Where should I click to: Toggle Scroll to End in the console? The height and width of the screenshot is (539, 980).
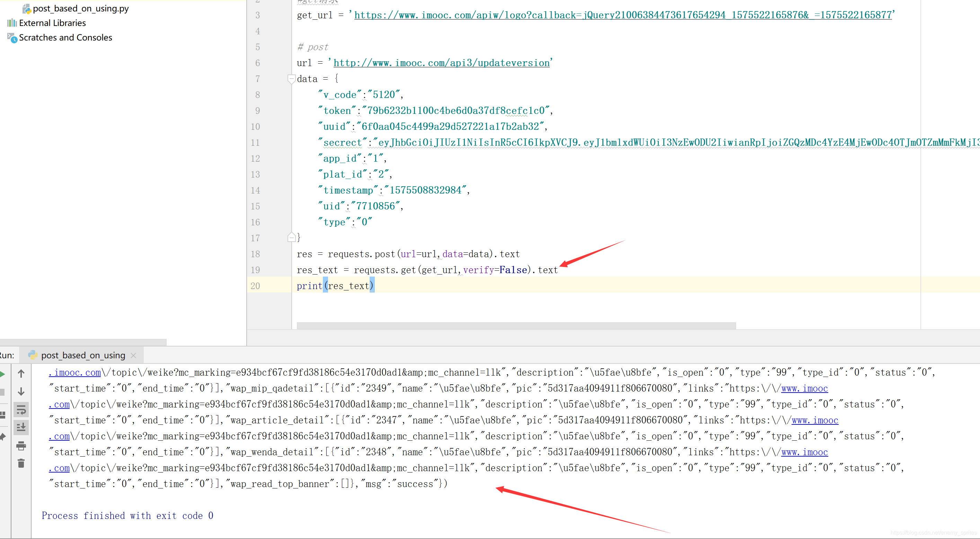pos(21,427)
